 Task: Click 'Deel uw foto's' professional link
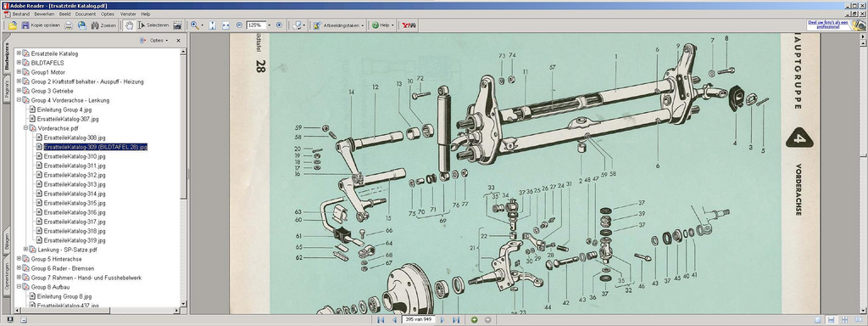pos(828,25)
